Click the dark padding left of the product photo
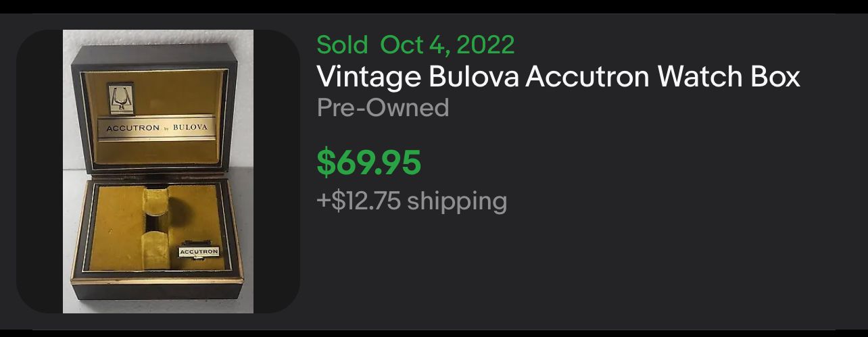868x337 pixels. 39,172
